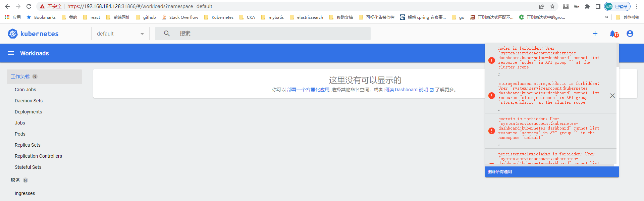The image size is (644, 201).
Task: Open the react bookmark folder
Action: click(92, 17)
